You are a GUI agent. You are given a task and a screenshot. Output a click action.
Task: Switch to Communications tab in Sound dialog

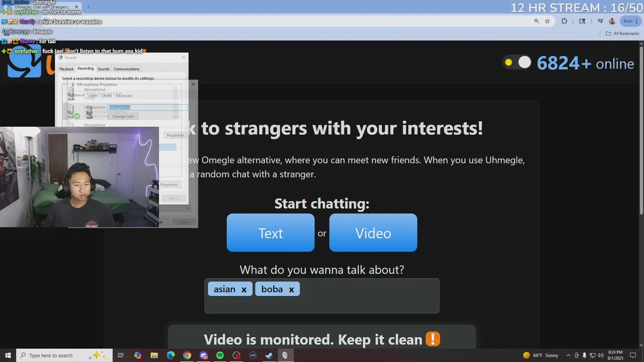click(126, 69)
